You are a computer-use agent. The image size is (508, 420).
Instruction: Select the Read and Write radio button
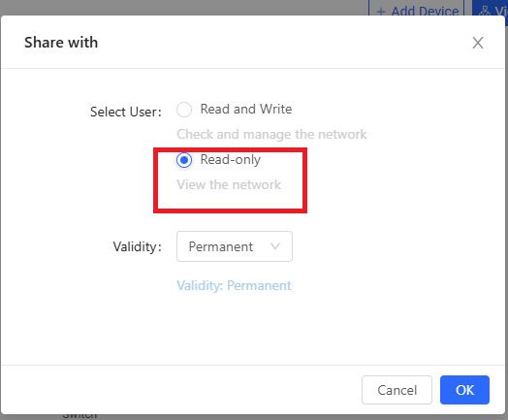184,110
